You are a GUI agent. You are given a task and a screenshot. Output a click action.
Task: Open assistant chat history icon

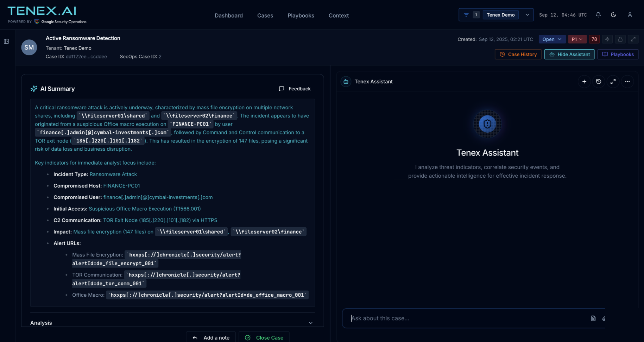tap(599, 82)
